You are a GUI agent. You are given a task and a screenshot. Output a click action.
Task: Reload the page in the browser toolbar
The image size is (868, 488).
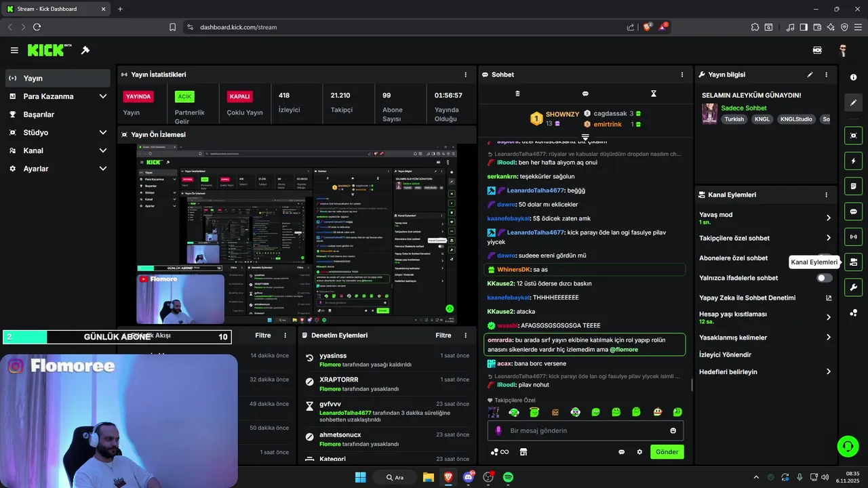coord(37,27)
